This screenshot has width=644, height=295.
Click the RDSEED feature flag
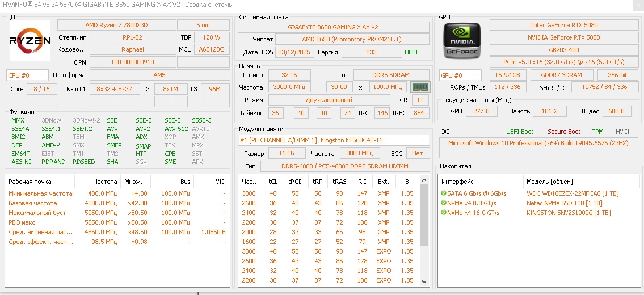click(x=84, y=162)
